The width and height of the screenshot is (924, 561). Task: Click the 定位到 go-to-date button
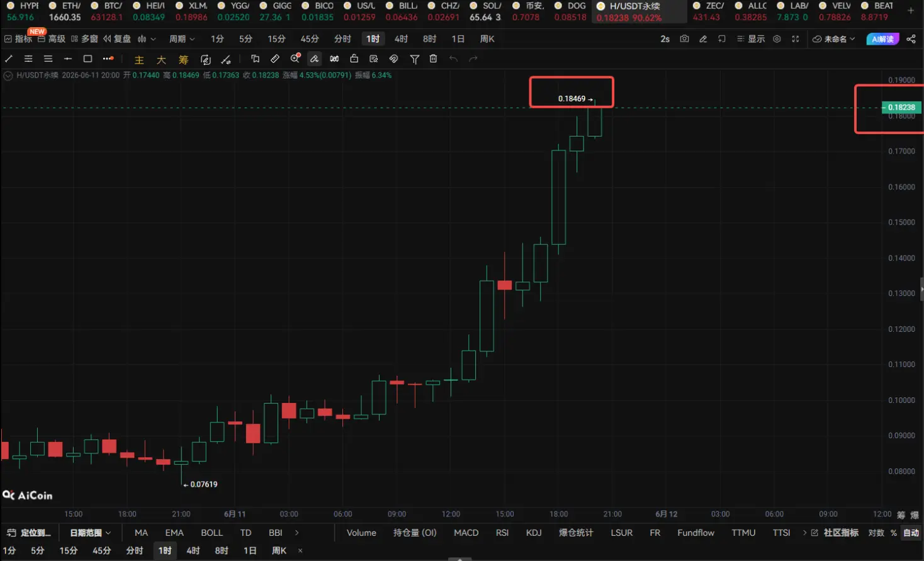click(x=29, y=533)
